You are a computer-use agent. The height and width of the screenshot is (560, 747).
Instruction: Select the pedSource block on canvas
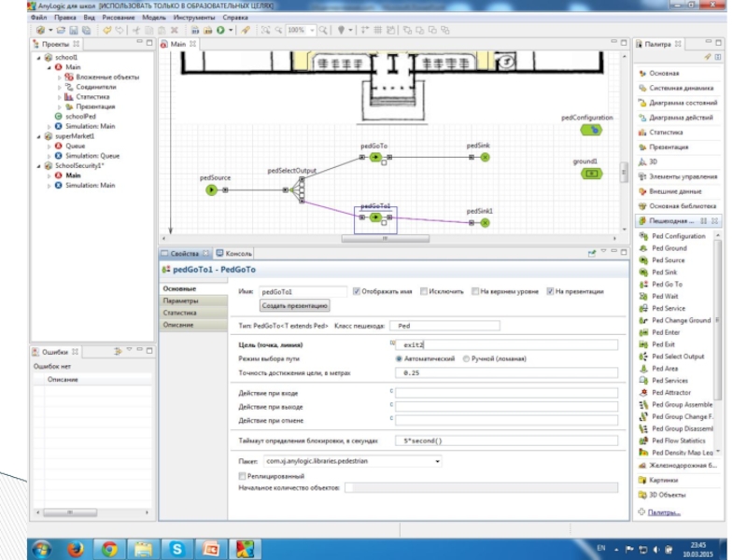coord(211,190)
